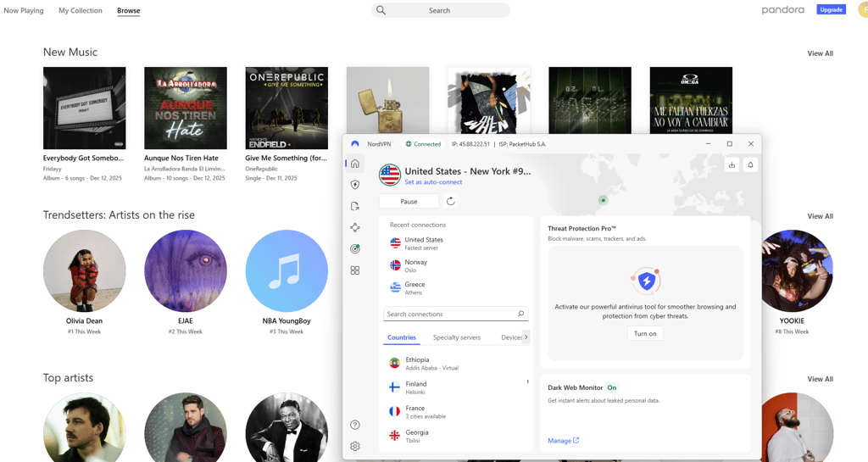Click the Pandora logo
The height and width of the screenshot is (462, 868).
click(782, 10)
